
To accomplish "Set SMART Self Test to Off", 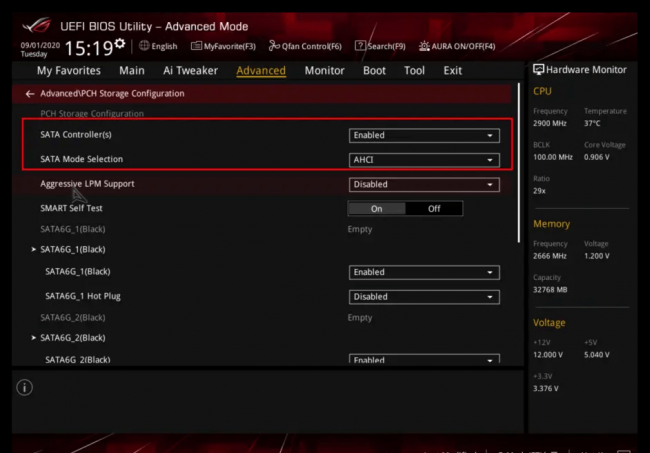I will [434, 208].
